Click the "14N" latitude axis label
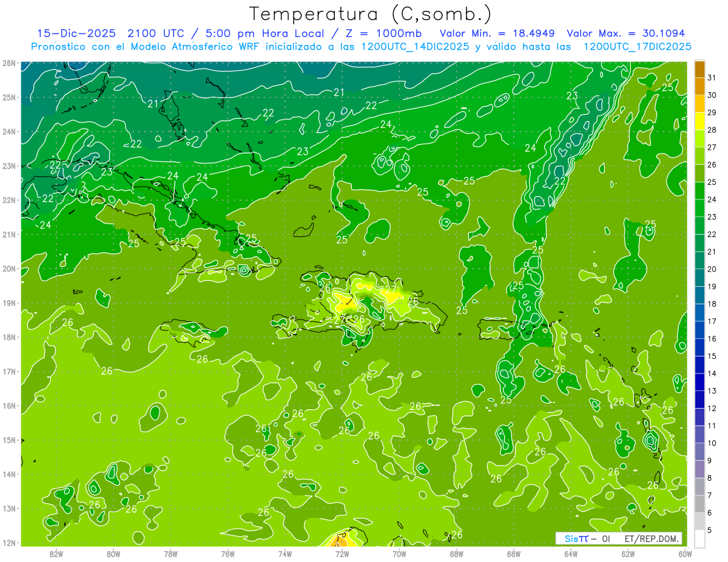This screenshot has width=728, height=562. click(9, 474)
